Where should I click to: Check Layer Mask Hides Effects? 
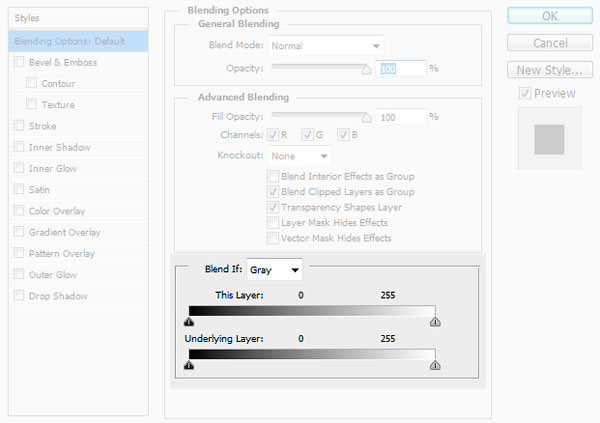[x=272, y=222]
